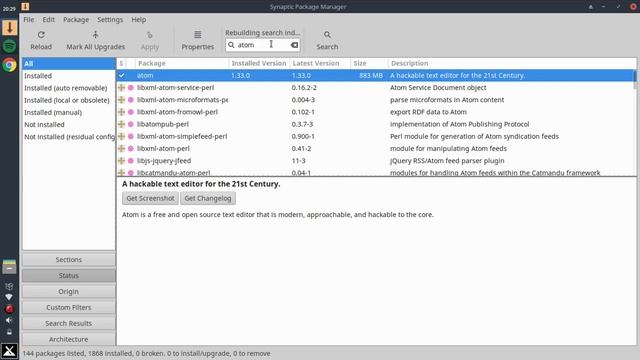Sort by the S status column header
The image size is (640, 360).
click(x=121, y=63)
